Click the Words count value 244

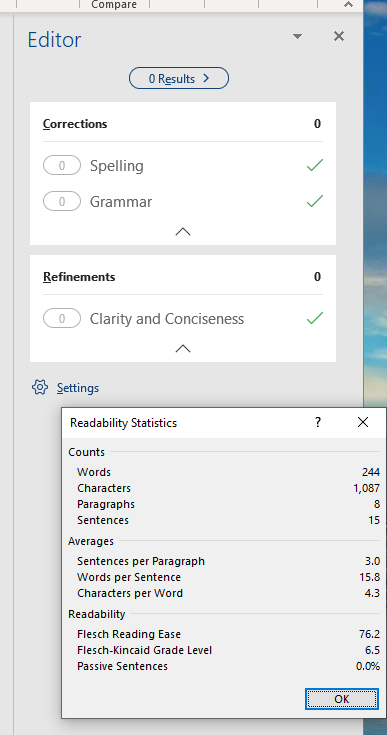(371, 472)
